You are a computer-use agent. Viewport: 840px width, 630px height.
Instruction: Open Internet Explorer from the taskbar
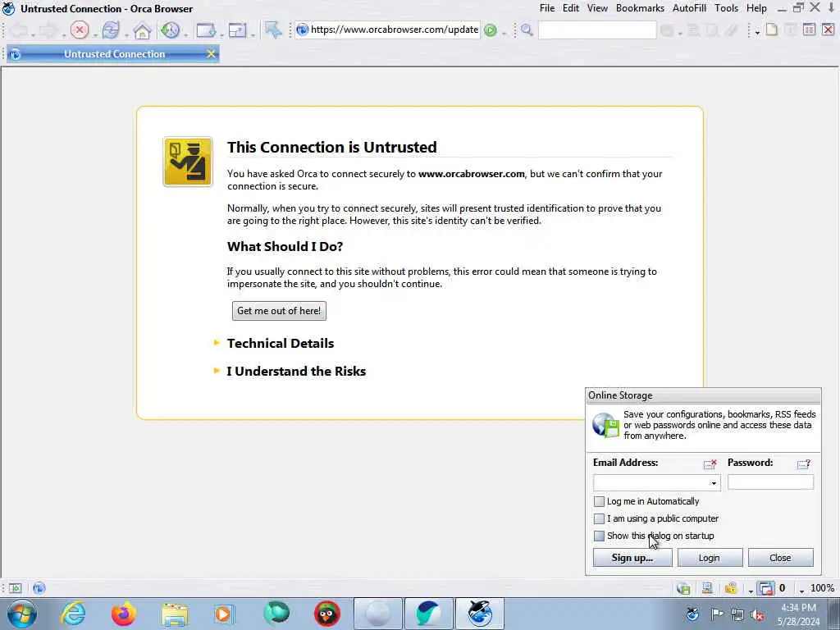pyautogui.click(x=73, y=614)
